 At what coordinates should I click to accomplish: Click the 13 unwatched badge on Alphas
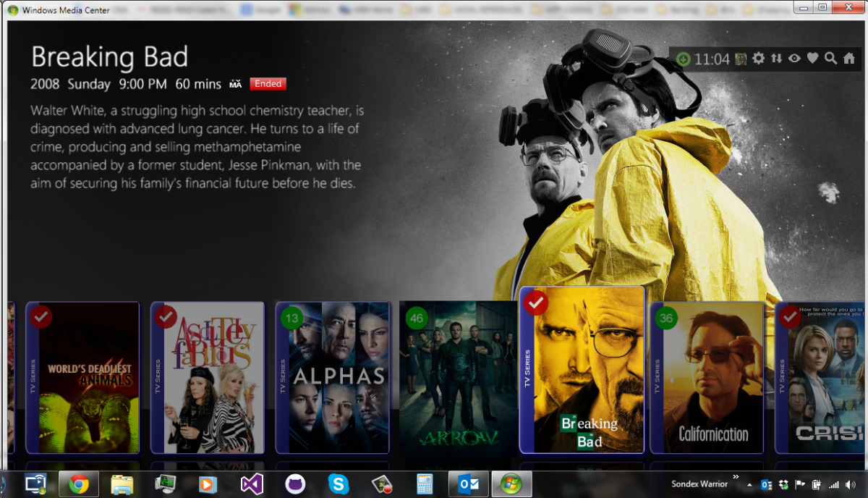pyautogui.click(x=291, y=318)
